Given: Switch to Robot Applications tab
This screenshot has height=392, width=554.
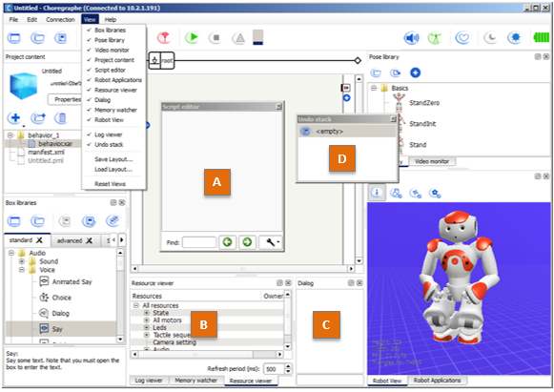Looking at the screenshot, I should (438, 381).
